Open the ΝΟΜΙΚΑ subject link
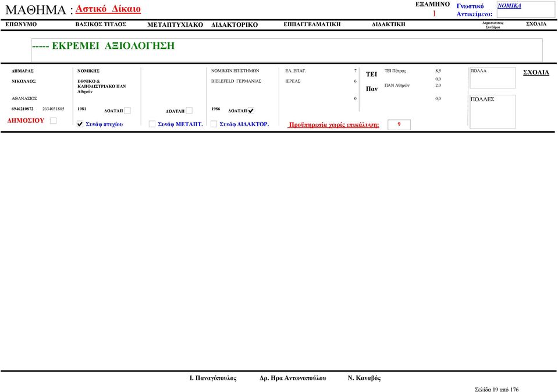Image resolution: width=558 pixels, height=392 pixels. coord(509,6)
